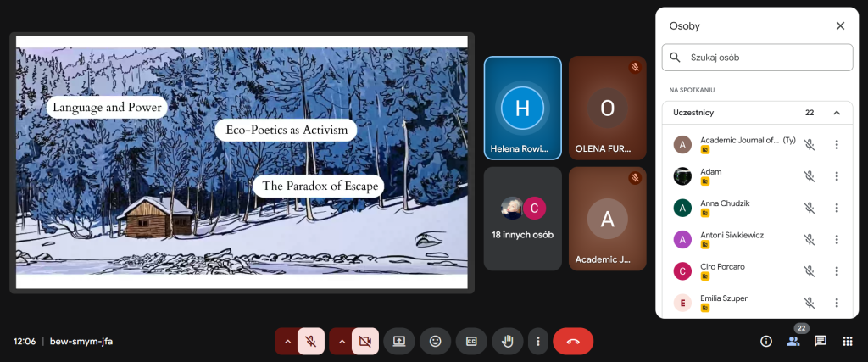The height and width of the screenshot is (362, 868).
Task: Toggle the people panel icon
Action: pos(793,341)
